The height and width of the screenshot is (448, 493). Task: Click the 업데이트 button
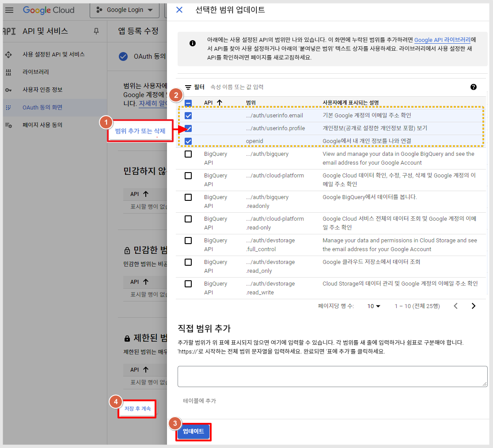193,431
